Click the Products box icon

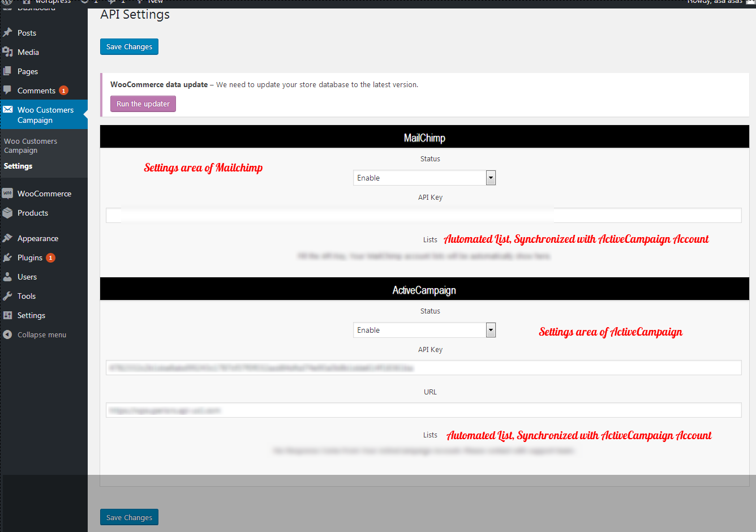(7, 213)
